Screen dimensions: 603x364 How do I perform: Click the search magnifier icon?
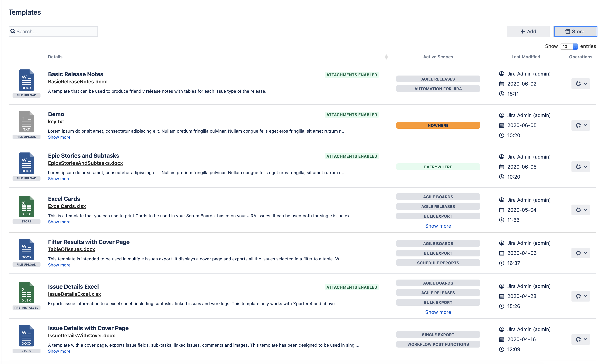(13, 31)
